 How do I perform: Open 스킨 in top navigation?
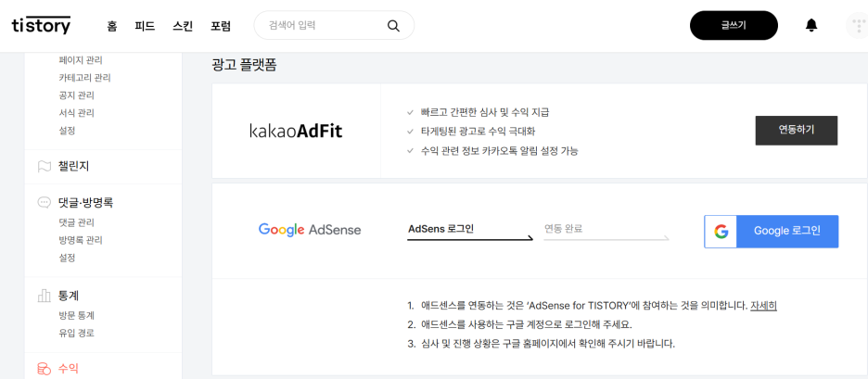pos(183,25)
